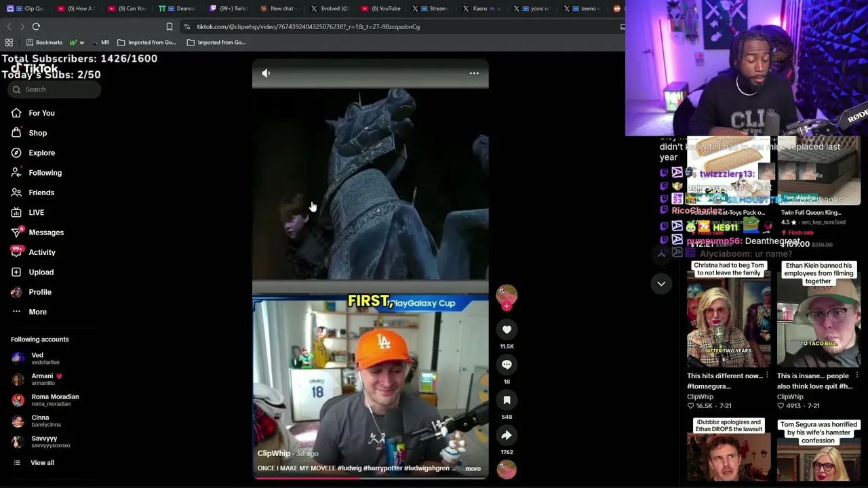
Task: Click the Explore compass icon
Action: point(16,152)
